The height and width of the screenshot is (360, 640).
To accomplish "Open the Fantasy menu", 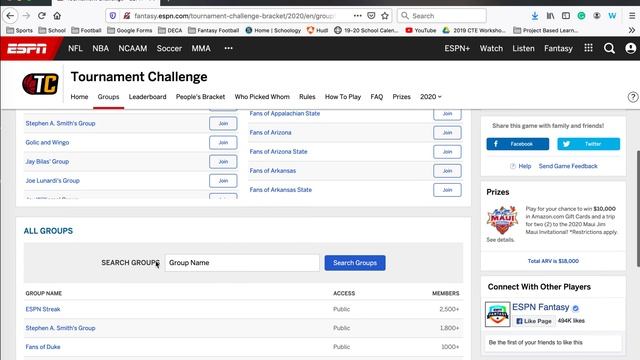I will [x=558, y=48].
